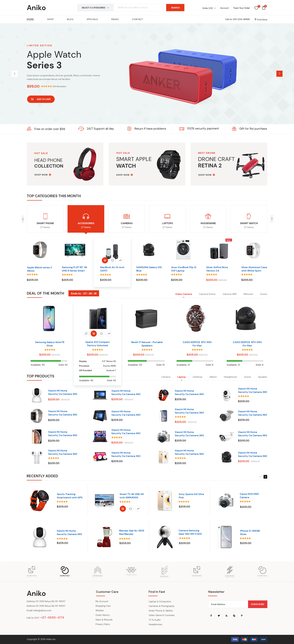This screenshot has height=644, width=294.
Task: Click search magnifier on Xperia XZ2 product
Action: [x=86, y=333]
